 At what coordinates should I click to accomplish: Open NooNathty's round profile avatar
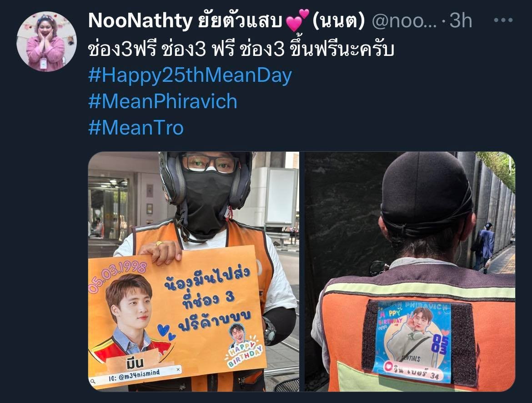pyautogui.click(x=46, y=42)
